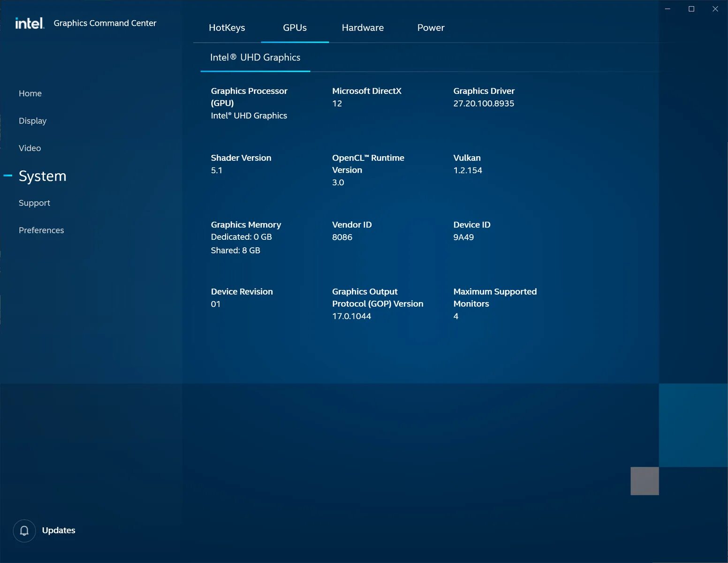Image resolution: width=728 pixels, height=563 pixels.
Task: Switch to the Power tab
Action: tap(431, 28)
